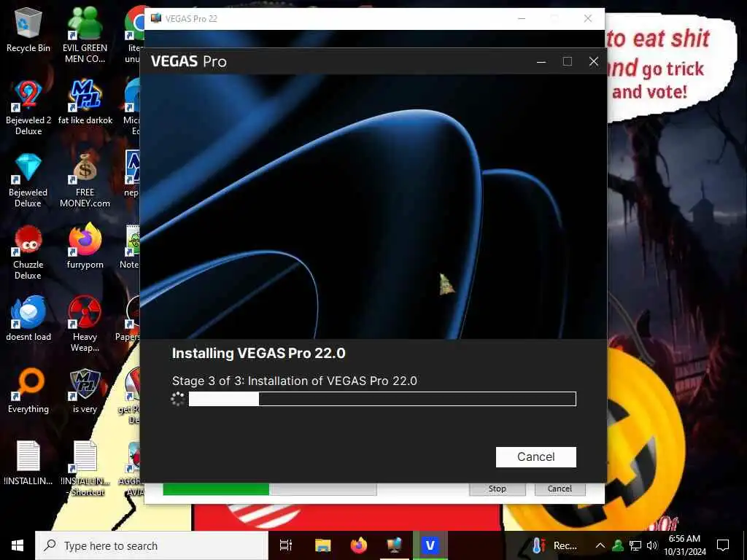This screenshot has height=560, width=747.
Task: Switch to the installer setup taskbar icon
Action: (395, 545)
